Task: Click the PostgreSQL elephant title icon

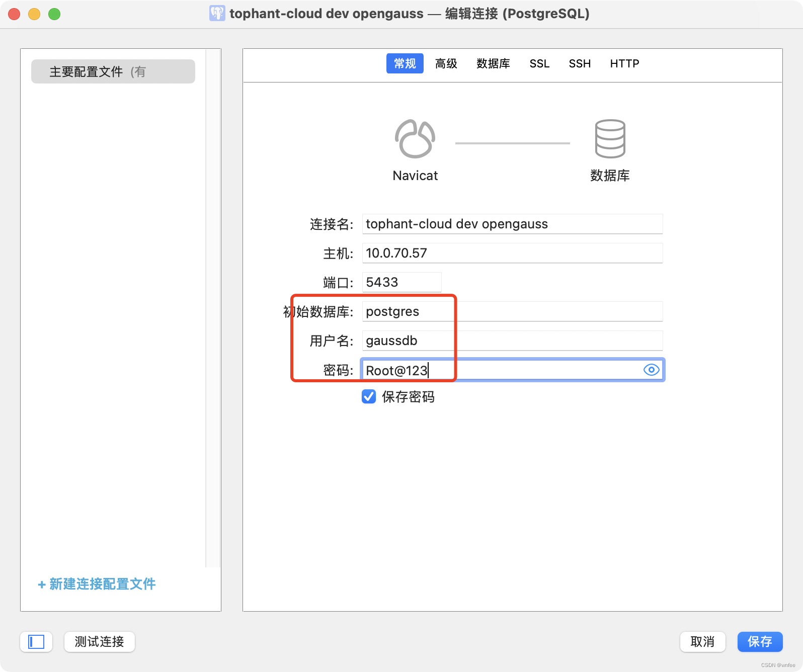Action: click(217, 14)
